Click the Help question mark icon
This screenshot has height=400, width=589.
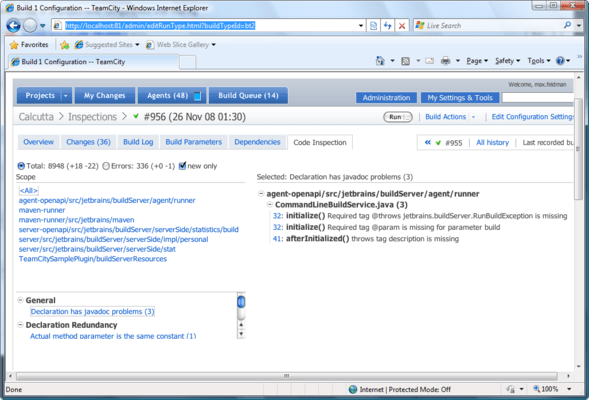click(x=560, y=61)
